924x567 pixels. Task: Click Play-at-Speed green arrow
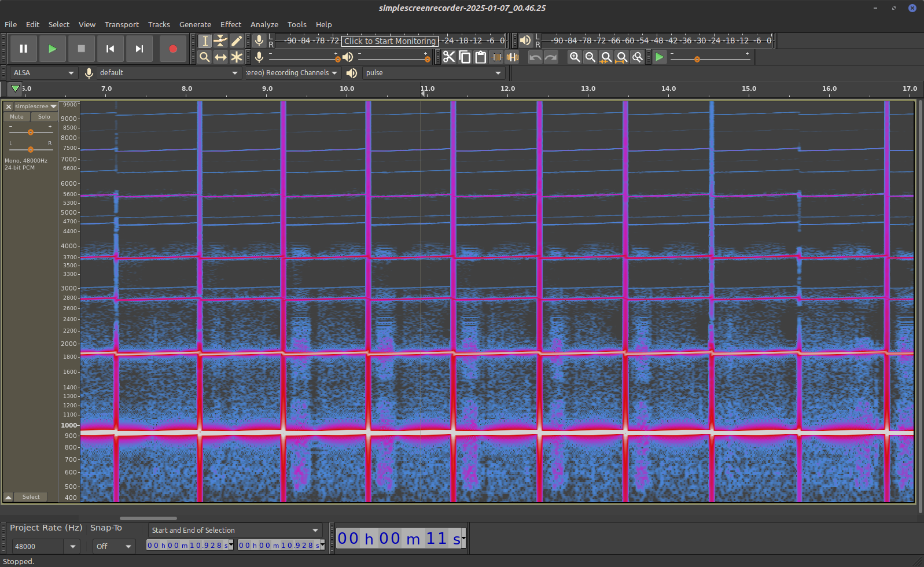(660, 57)
